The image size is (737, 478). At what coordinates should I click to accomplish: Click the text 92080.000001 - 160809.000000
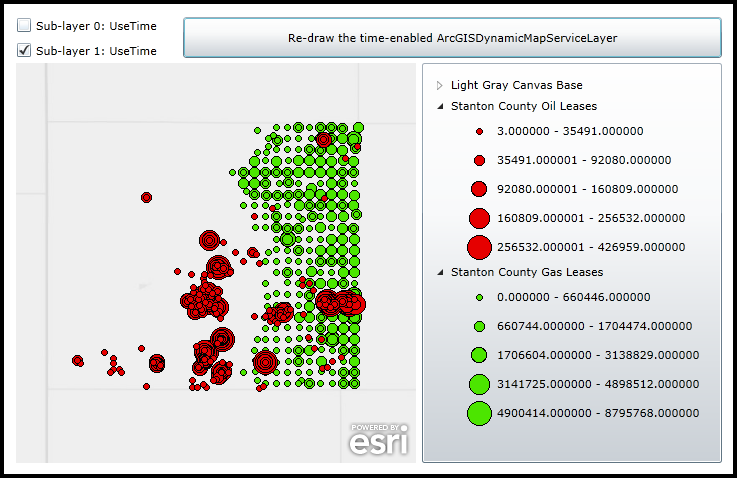[588, 189]
